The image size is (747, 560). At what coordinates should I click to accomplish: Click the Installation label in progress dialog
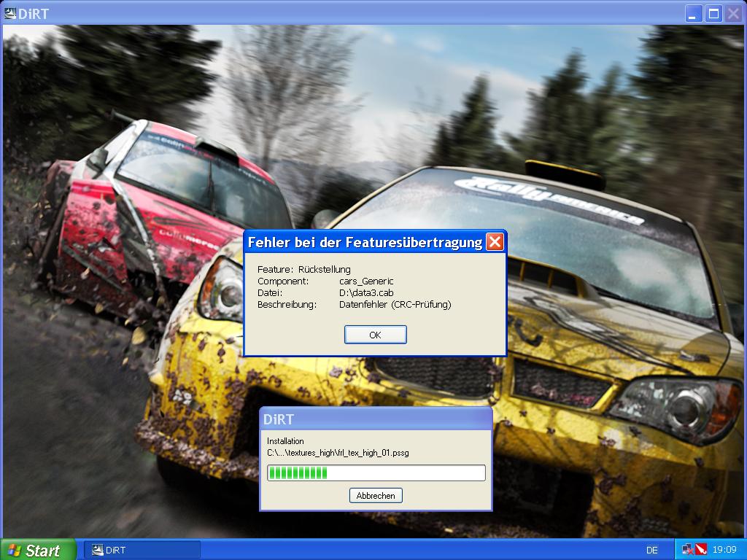(x=285, y=441)
